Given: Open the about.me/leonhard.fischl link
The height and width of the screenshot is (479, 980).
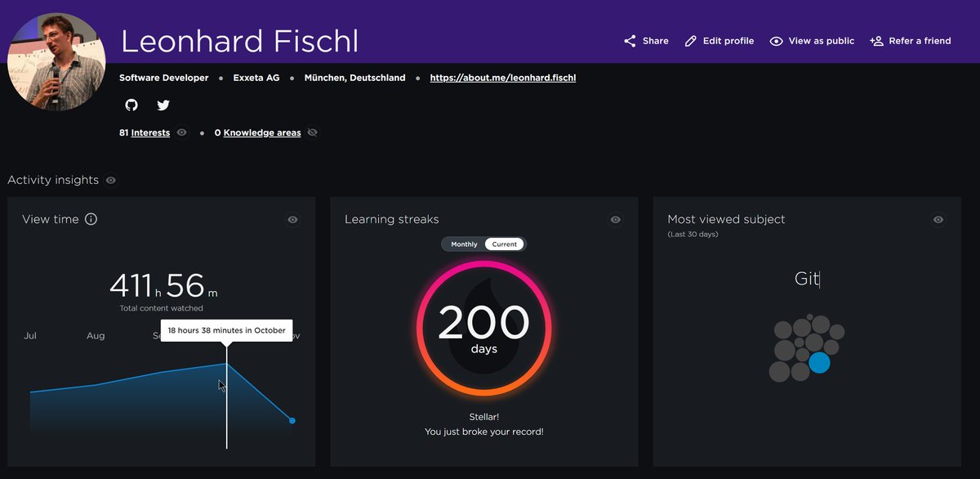Looking at the screenshot, I should (503, 78).
